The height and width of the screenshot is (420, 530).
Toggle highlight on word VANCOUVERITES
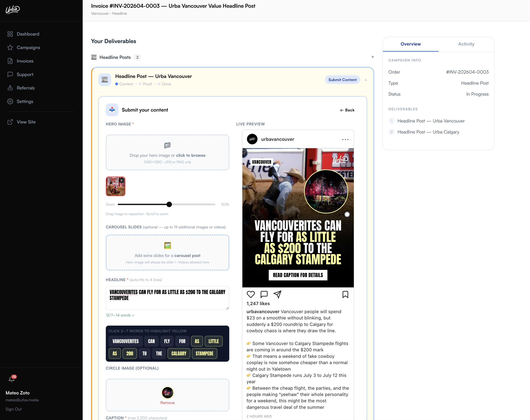(x=126, y=341)
